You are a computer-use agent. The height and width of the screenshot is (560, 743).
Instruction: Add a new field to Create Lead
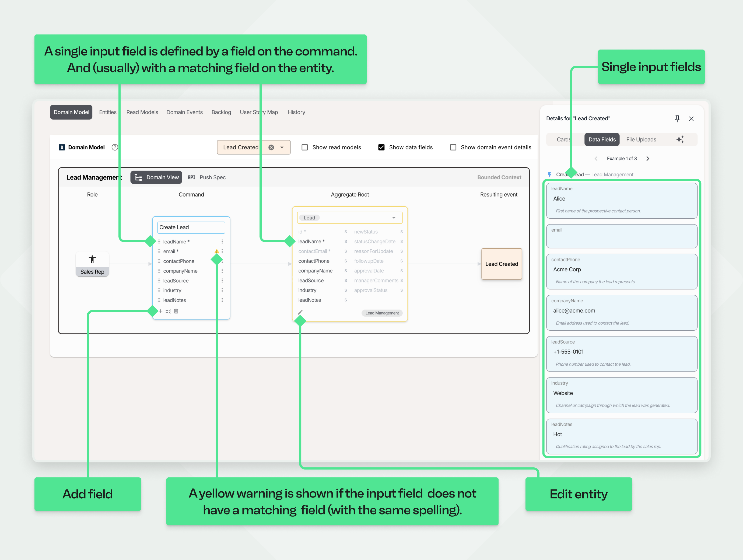[160, 311]
